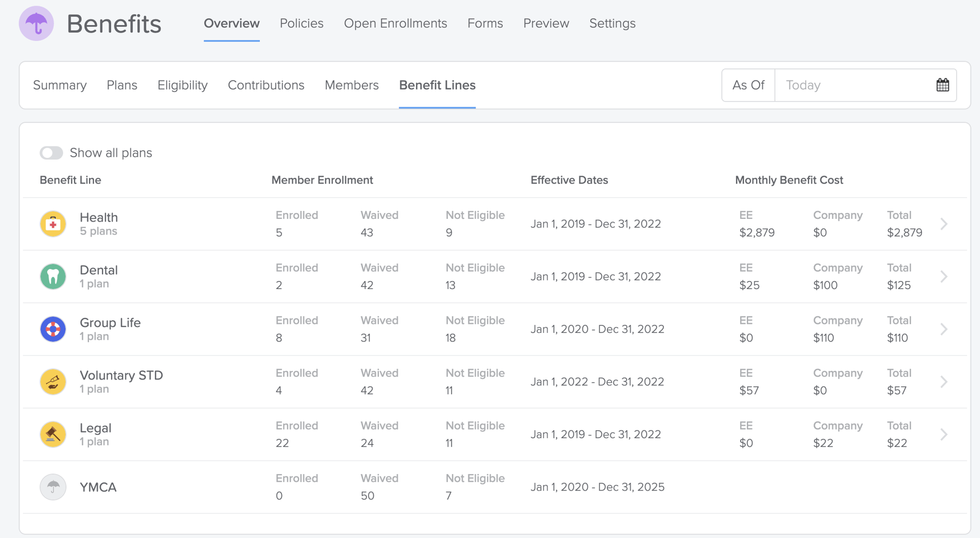Click the Voluntary STD signing-hand icon
This screenshot has width=980, height=538.
tap(52, 381)
